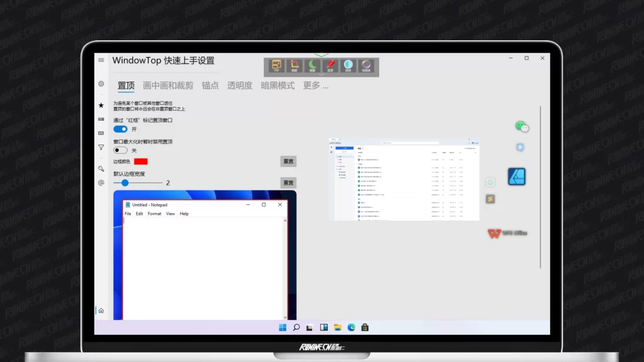The height and width of the screenshot is (362, 644).
Task: Click the red pushpin always-on-top icon
Action: tap(330, 66)
